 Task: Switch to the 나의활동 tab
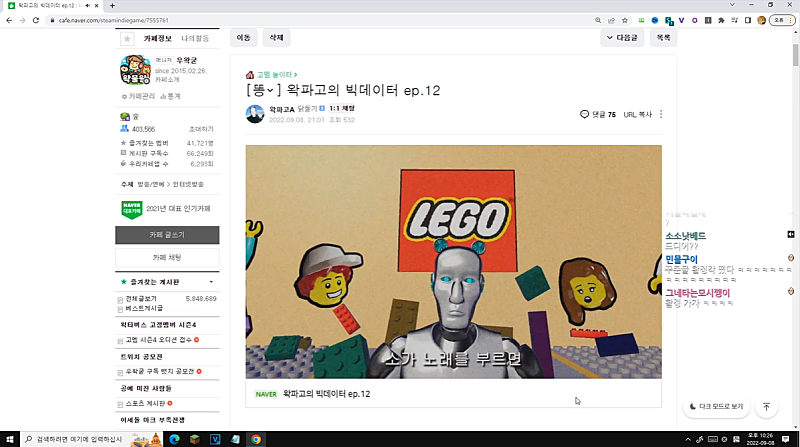coord(195,38)
